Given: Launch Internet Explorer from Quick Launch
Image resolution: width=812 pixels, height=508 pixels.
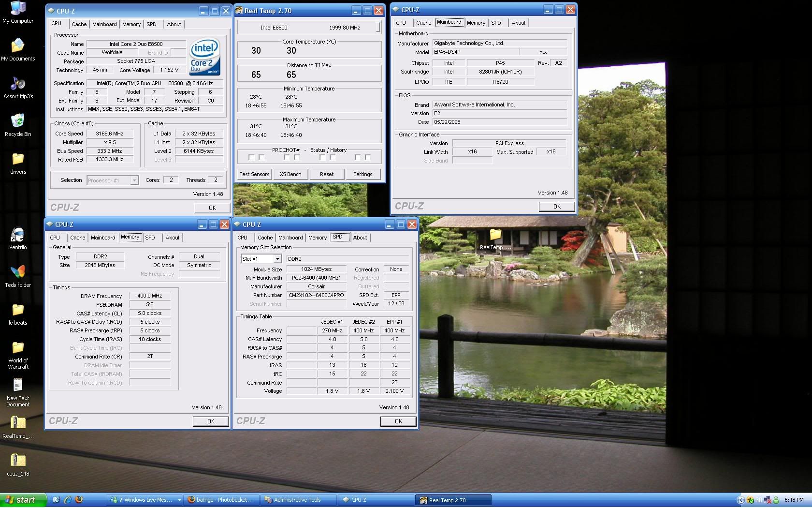Looking at the screenshot, I should [68, 500].
